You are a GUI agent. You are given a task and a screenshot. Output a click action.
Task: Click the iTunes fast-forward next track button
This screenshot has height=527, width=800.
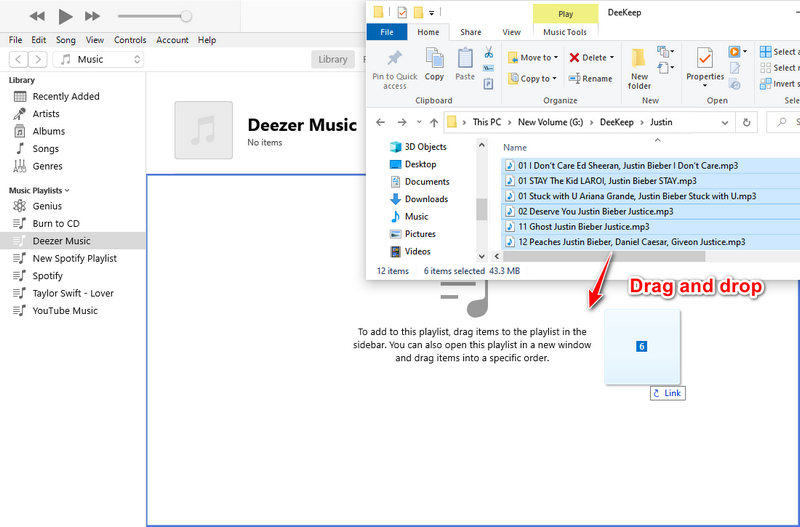tap(92, 16)
